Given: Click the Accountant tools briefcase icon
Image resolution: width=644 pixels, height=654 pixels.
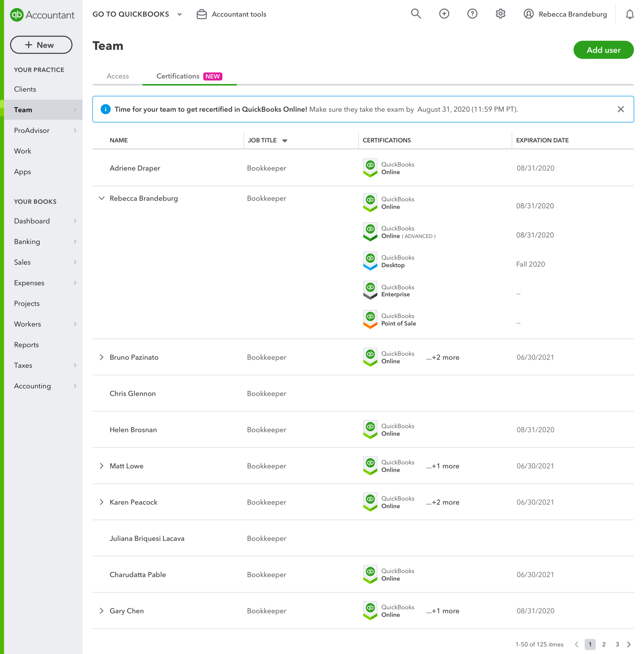Looking at the screenshot, I should click(202, 14).
